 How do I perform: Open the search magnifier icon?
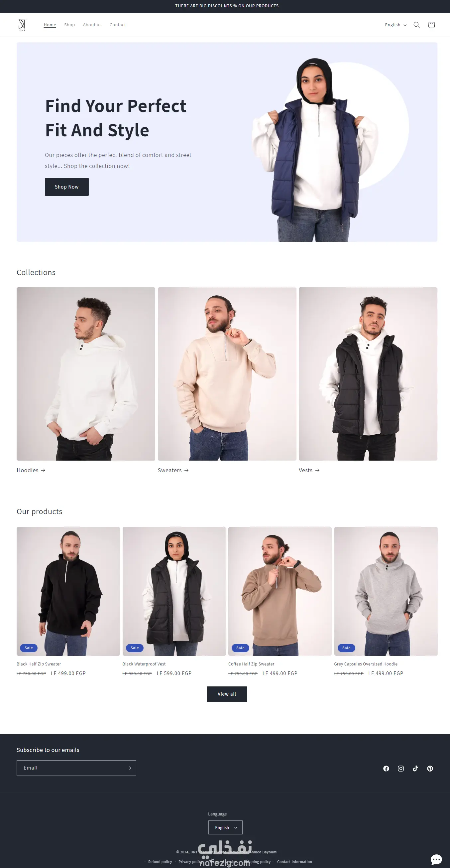tap(416, 25)
